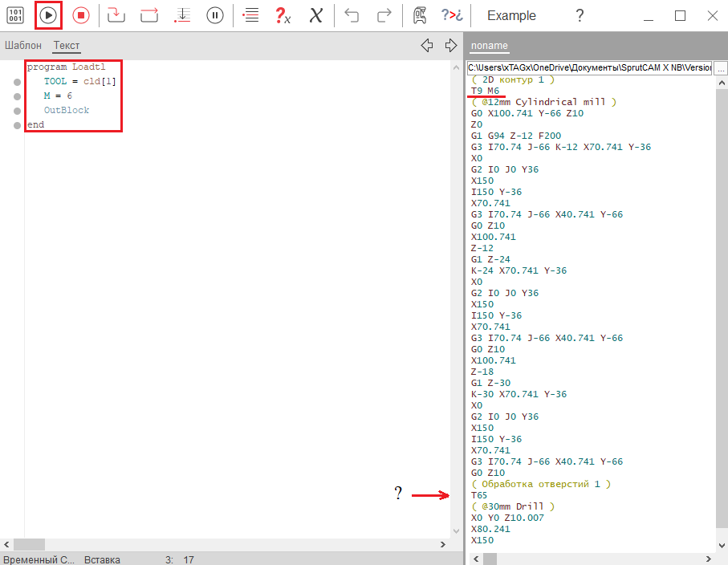728x565 pixels.
Task: Stop execution with the red stop button
Action: pyautogui.click(x=80, y=15)
